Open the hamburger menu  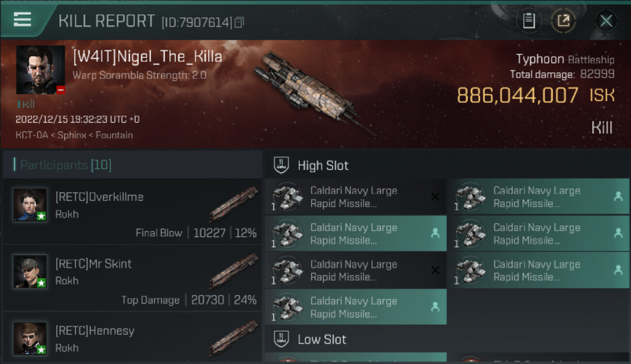(23, 20)
